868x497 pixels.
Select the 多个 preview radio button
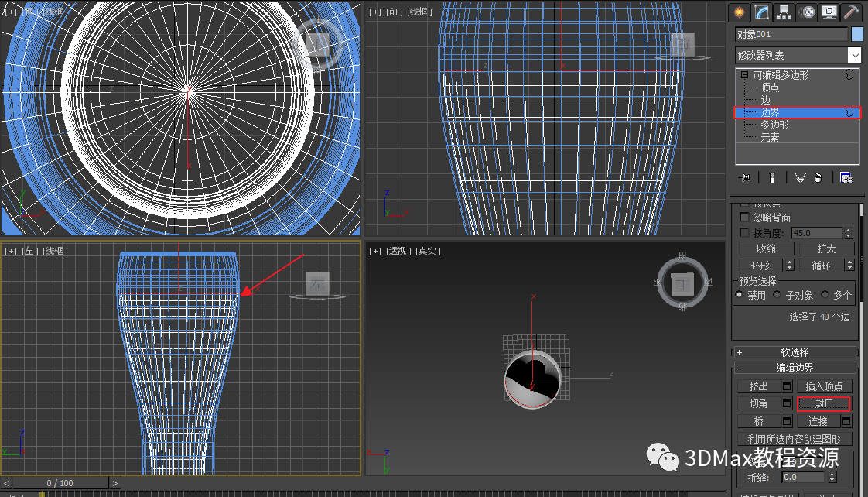click(825, 295)
